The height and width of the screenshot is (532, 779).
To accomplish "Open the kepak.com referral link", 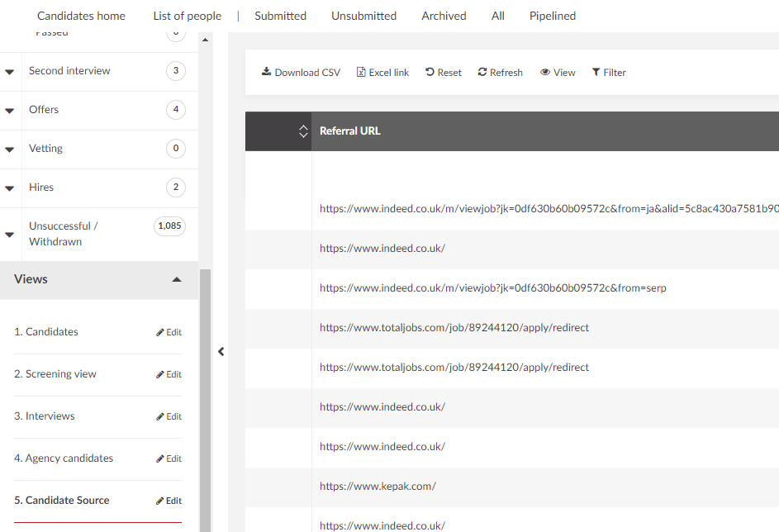I will point(378,486).
